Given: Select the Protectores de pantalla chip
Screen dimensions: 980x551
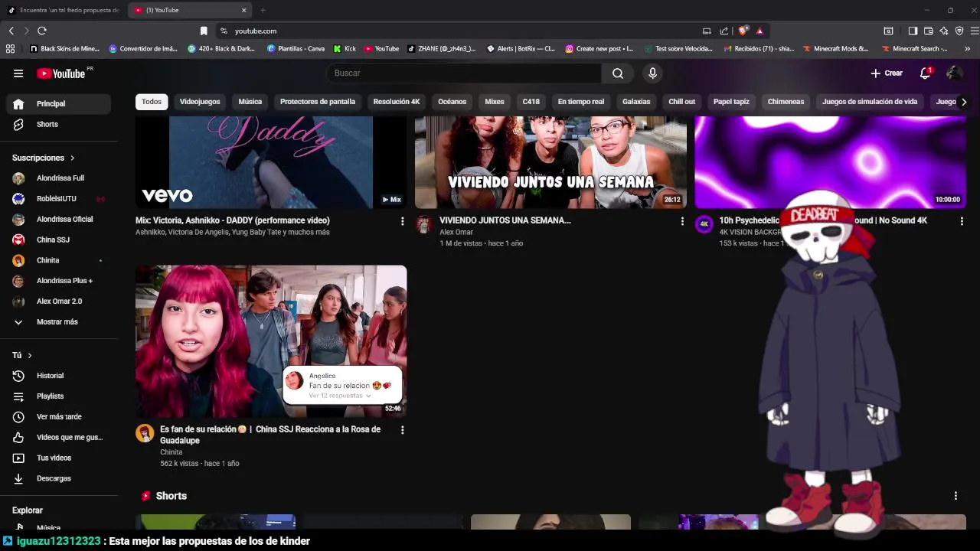Looking at the screenshot, I should coord(318,102).
